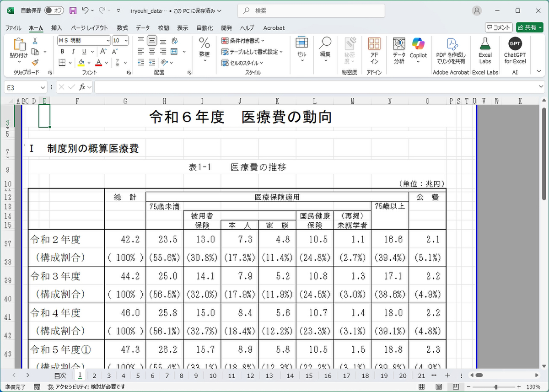Click the コメント (Comments) button

pos(498,27)
